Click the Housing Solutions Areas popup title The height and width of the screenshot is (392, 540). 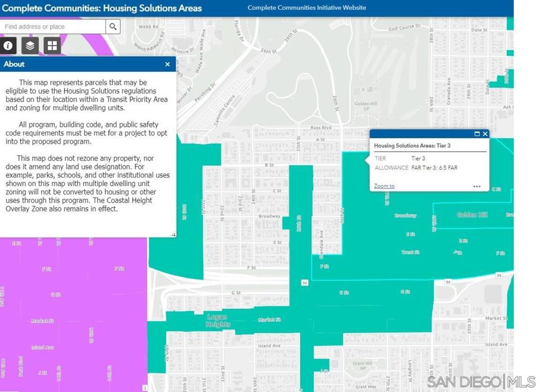click(412, 145)
